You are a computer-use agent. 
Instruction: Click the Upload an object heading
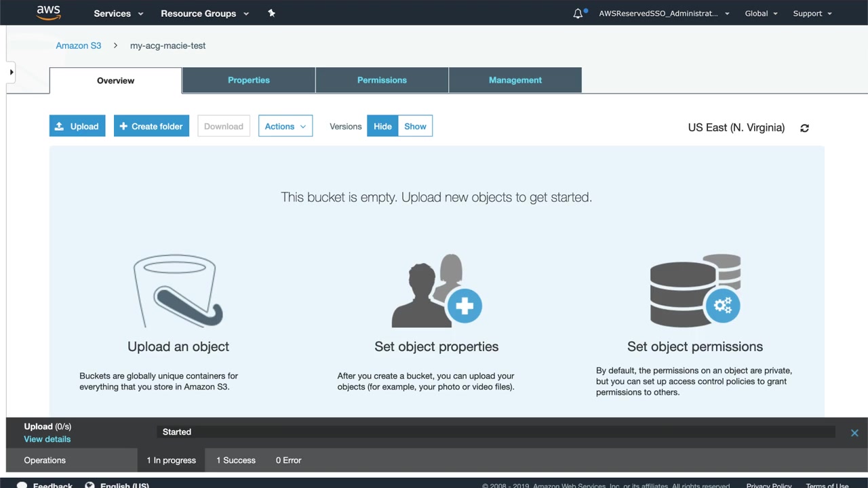[x=178, y=346]
